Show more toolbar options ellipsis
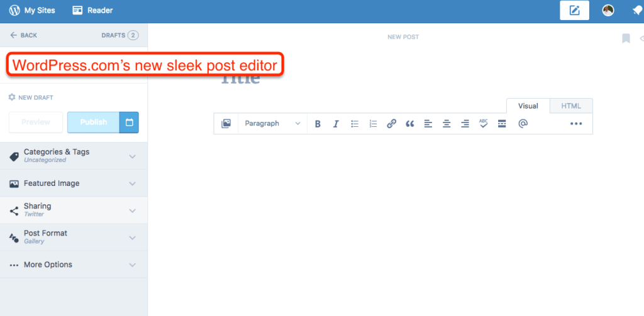 (576, 124)
